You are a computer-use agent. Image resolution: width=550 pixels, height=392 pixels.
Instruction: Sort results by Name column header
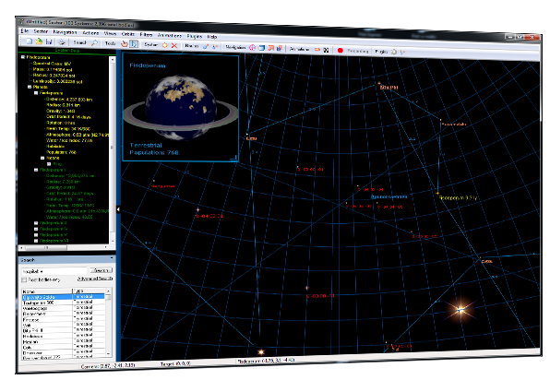click(47, 291)
